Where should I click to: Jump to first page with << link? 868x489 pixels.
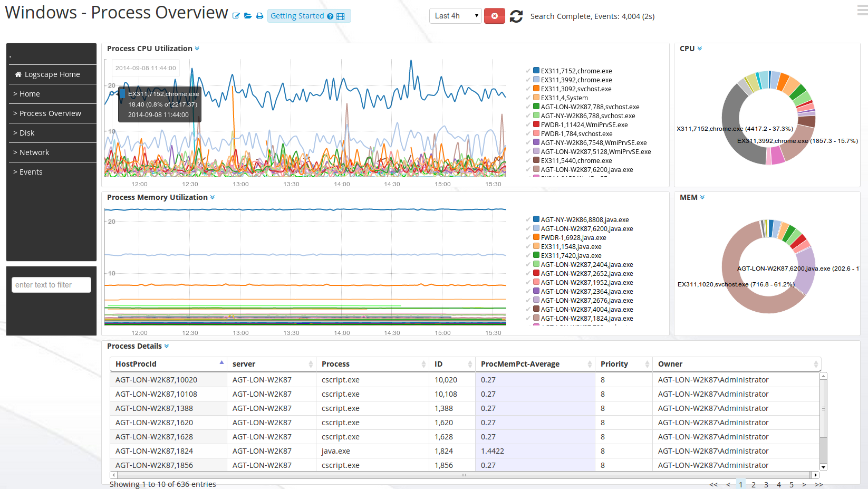coord(713,484)
